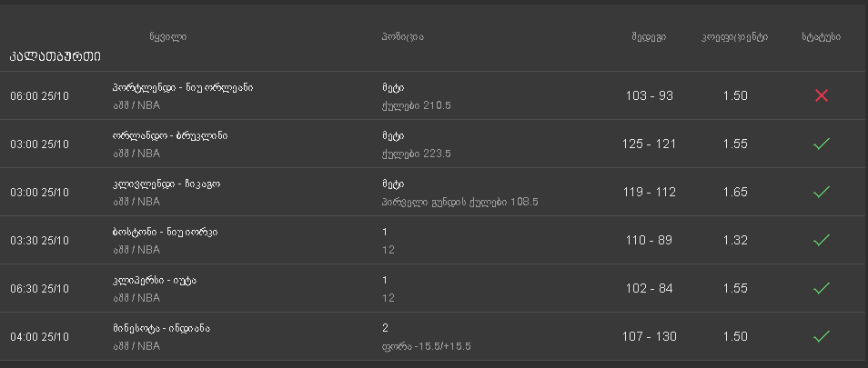Click the won-status checkmark for Boston - New York
868x368 pixels.
coord(821,240)
